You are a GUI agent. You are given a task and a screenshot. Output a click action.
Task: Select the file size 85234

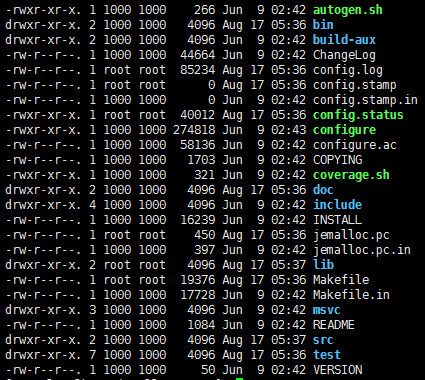pos(198,70)
